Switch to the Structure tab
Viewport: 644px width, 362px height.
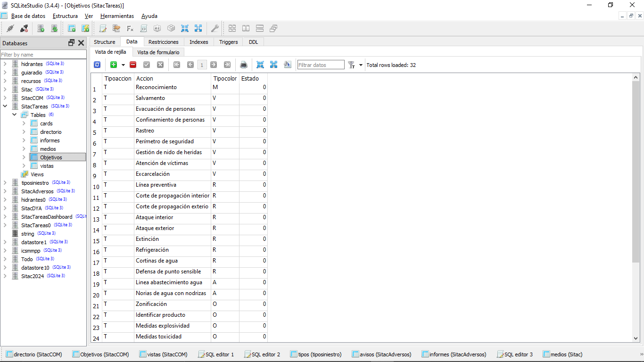click(x=104, y=42)
